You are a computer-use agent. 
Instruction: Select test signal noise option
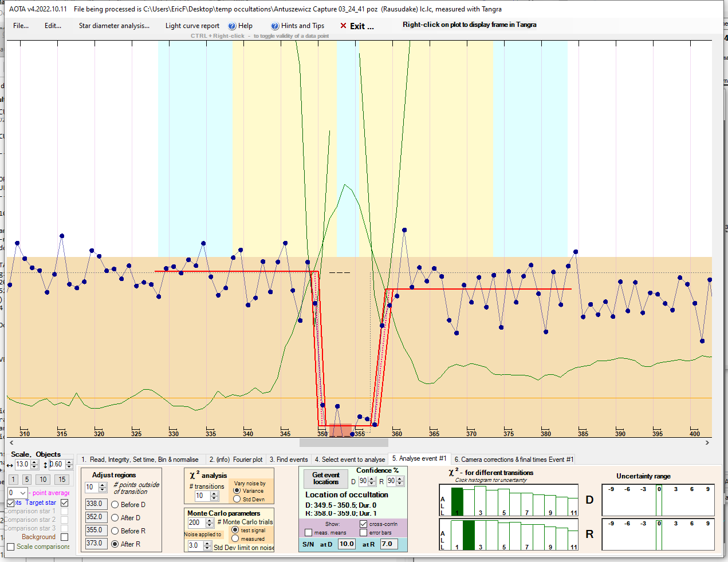pos(235,530)
